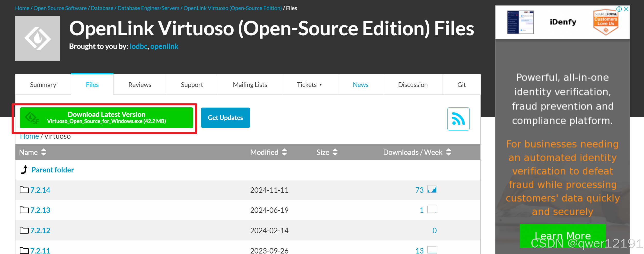
Task: Open the Open Source Software breadcrumb
Action: [60, 8]
